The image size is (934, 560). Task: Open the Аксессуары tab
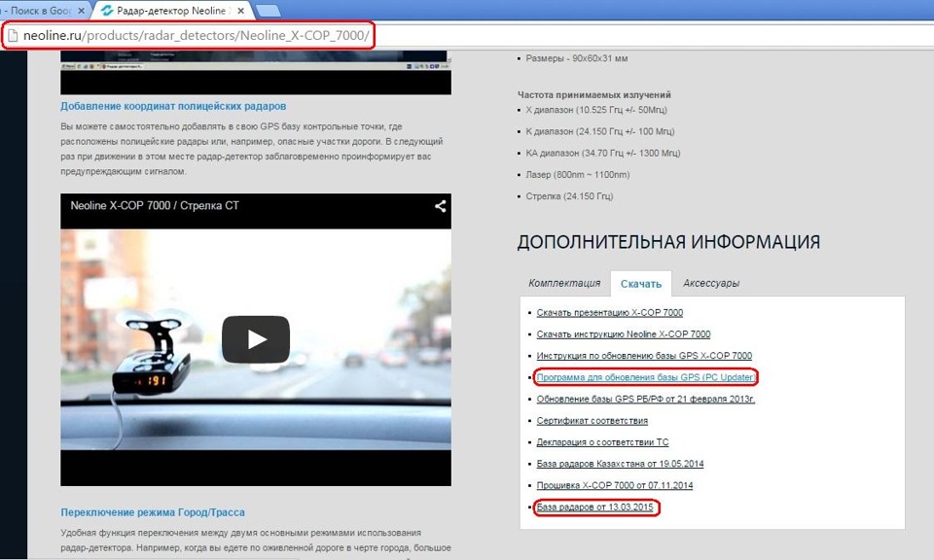[711, 283]
